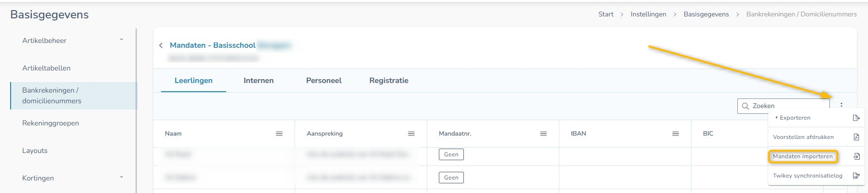Open the Registratie tab
The width and height of the screenshot is (868, 193).
389,81
